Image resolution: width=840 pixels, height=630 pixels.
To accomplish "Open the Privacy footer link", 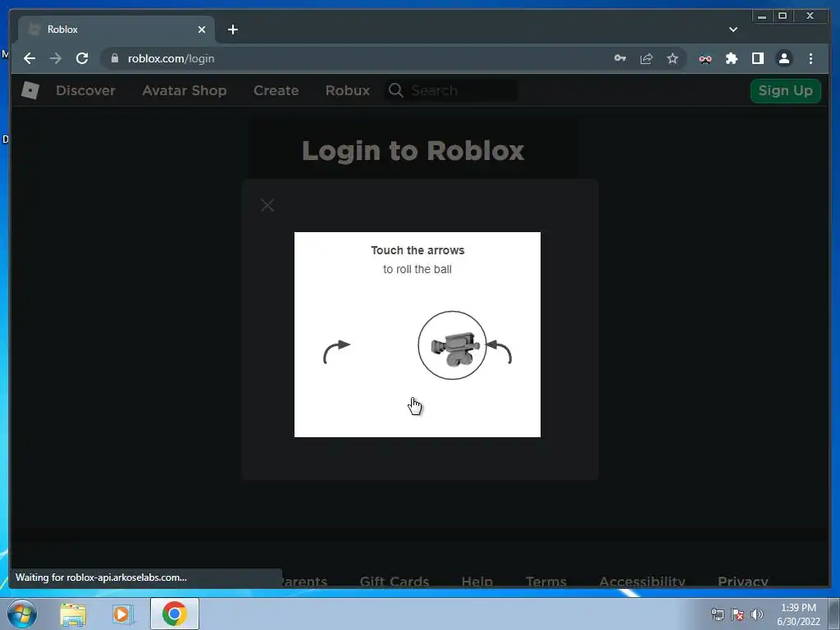I will click(743, 582).
